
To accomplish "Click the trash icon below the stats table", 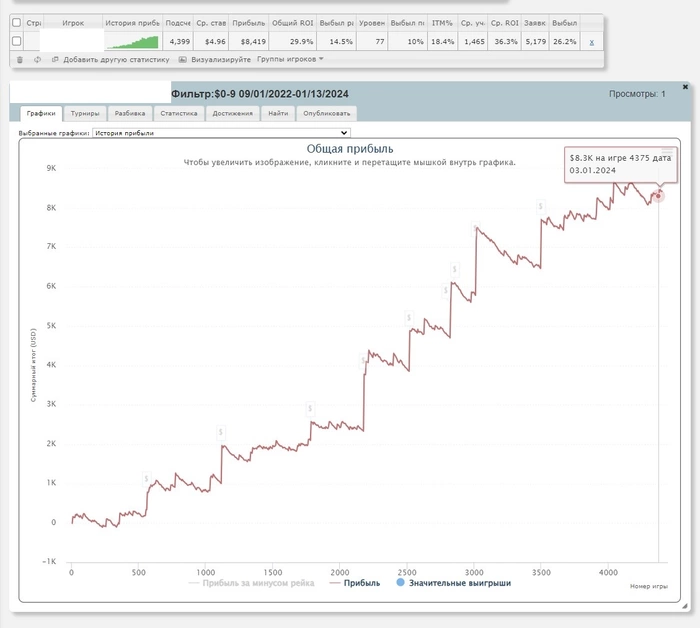I will (20, 60).
